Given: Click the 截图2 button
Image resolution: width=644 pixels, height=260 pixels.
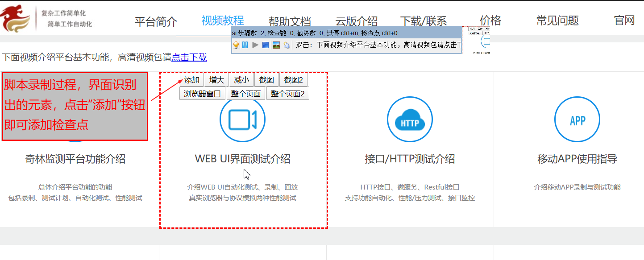Looking at the screenshot, I should pyautogui.click(x=293, y=80).
